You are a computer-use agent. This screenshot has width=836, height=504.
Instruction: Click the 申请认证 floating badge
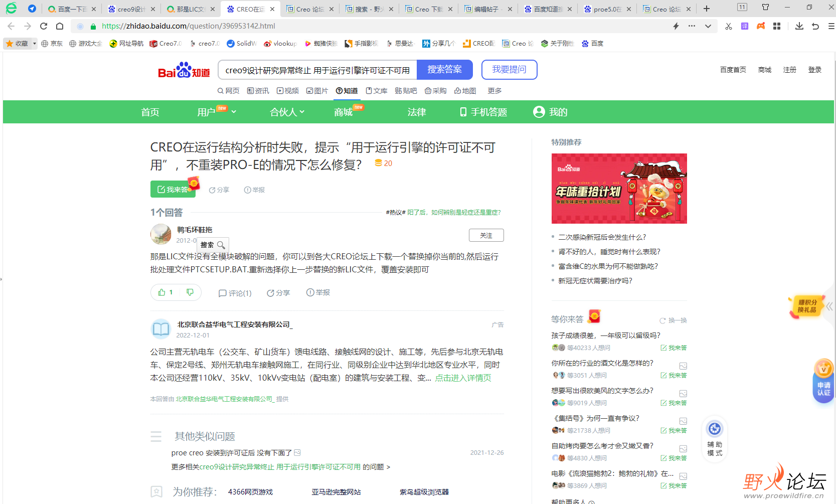[823, 381]
